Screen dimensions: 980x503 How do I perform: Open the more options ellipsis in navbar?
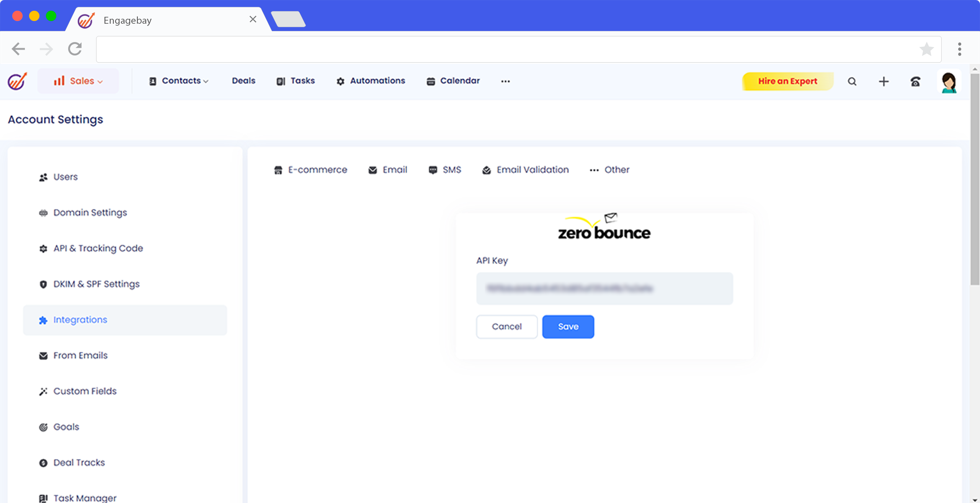coord(505,81)
